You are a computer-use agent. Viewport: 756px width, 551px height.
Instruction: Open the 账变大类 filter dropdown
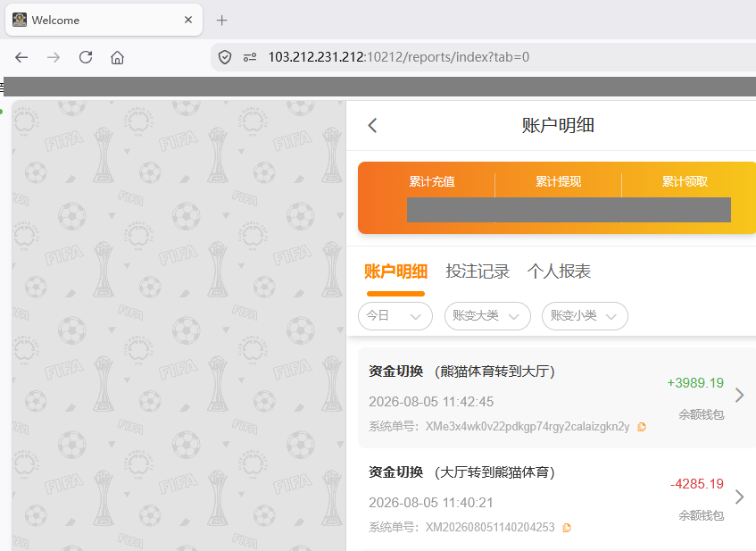pyautogui.click(x=487, y=316)
